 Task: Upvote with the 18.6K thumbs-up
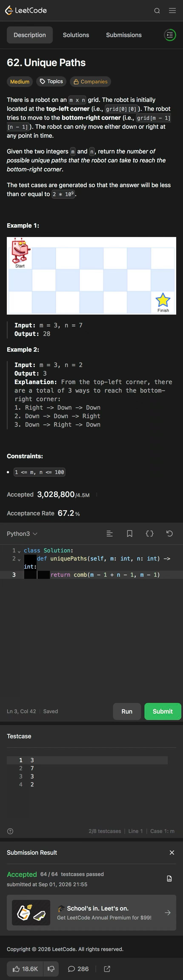click(x=25, y=968)
